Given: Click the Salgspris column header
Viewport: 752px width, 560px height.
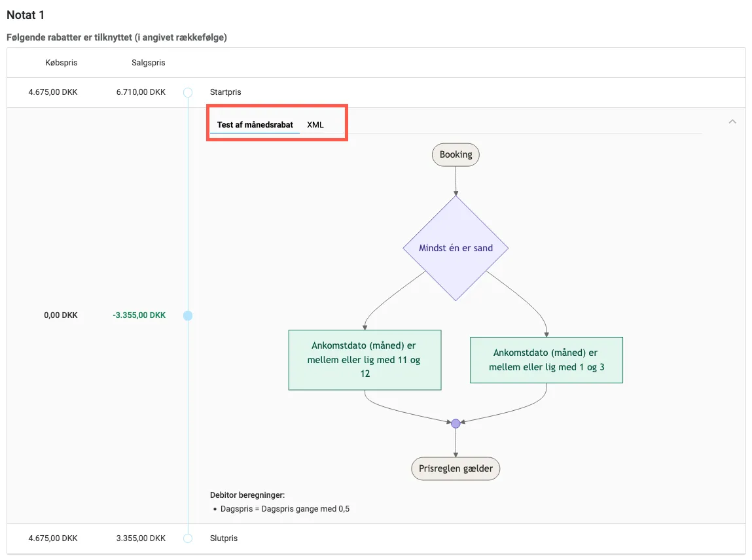Looking at the screenshot, I should pyautogui.click(x=148, y=63).
